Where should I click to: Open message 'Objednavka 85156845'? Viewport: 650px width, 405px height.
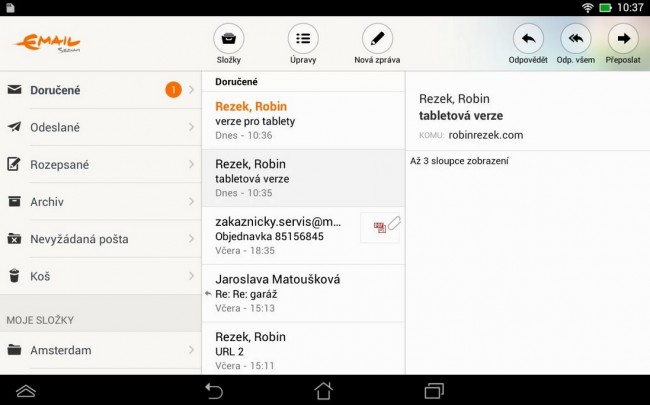point(303,236)
